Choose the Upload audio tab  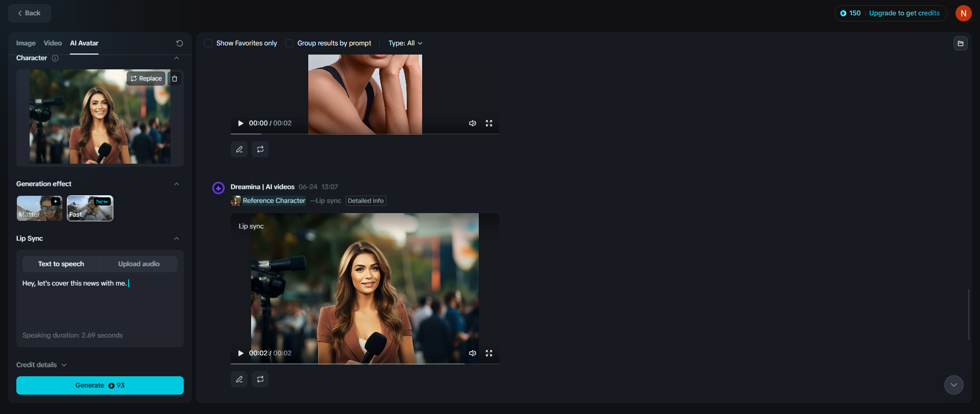[x=139, y=264]
